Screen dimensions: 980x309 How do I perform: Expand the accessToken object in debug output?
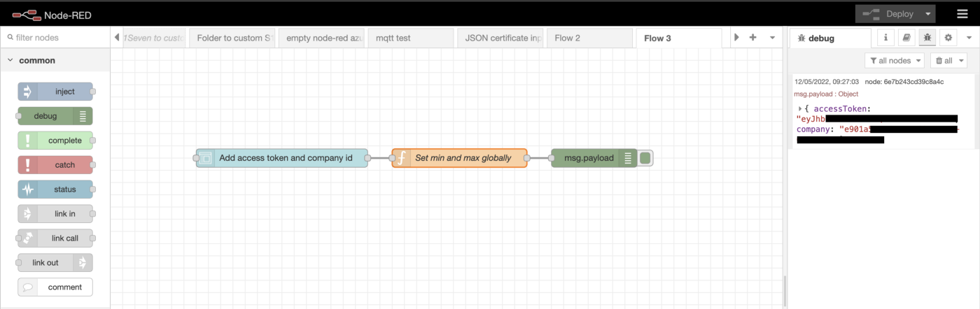800,108
